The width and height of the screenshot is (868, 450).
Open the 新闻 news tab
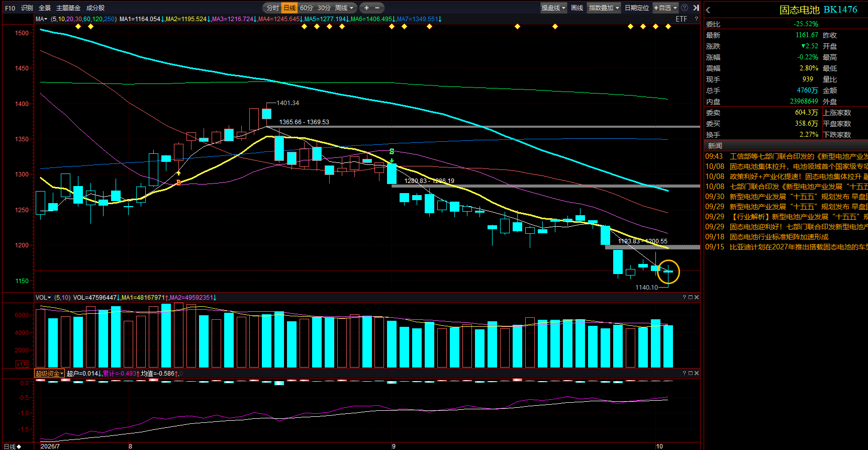(x=715, y=146)
